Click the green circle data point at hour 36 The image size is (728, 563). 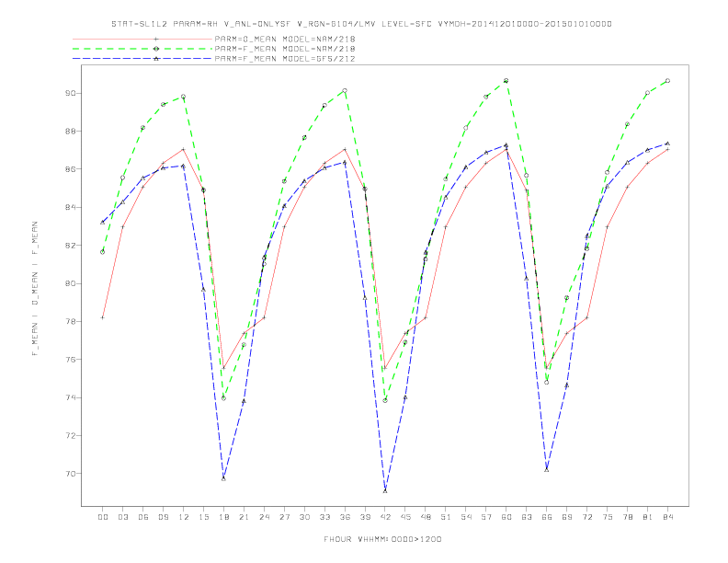[x=345, y=90]
